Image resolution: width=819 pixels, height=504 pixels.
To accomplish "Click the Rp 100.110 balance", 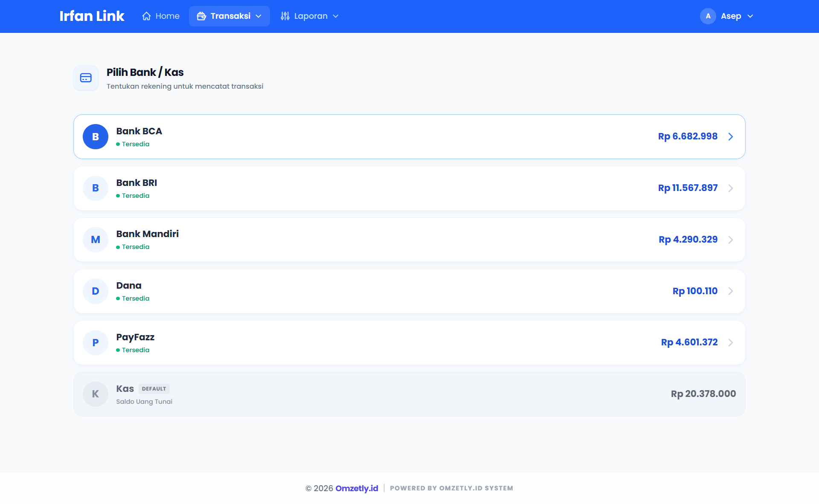I will pyautogui.click(x=695, y=291).
